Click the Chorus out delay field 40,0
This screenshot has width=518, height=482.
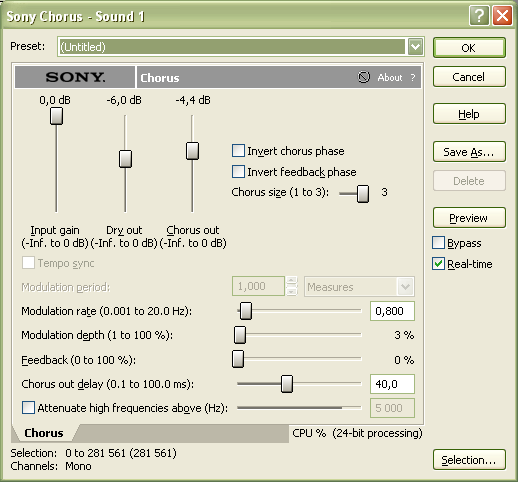[x=392, y=384]
